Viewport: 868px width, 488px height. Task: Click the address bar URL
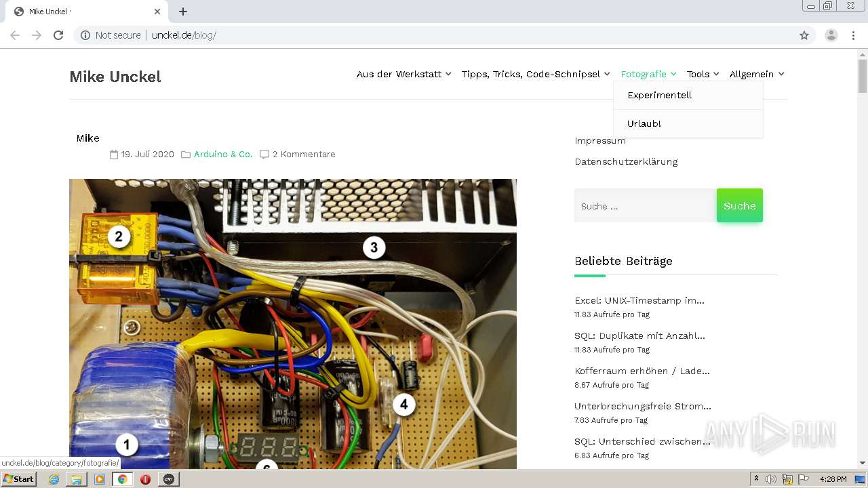(184, 35)
